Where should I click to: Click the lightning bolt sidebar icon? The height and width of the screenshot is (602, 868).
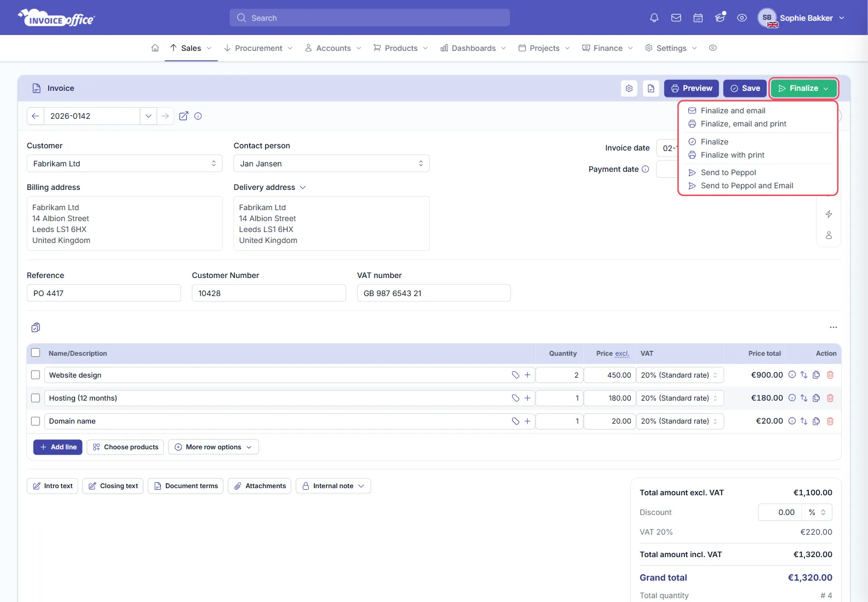[829, 214]
